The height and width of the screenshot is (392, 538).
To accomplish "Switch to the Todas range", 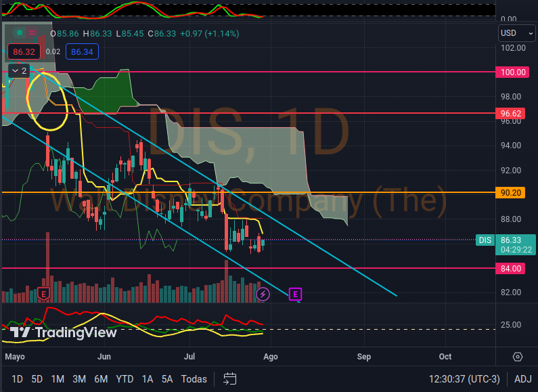I will tap(194, 379).
